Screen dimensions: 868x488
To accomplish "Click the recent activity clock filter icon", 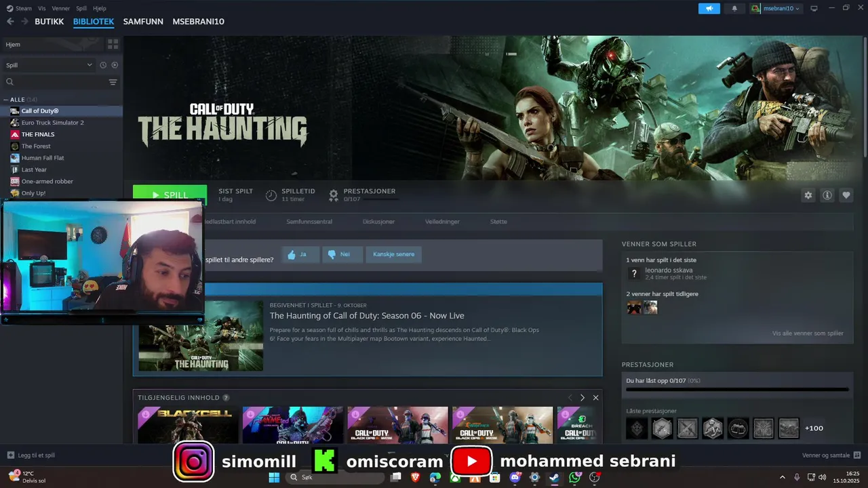I will (103, 65).
